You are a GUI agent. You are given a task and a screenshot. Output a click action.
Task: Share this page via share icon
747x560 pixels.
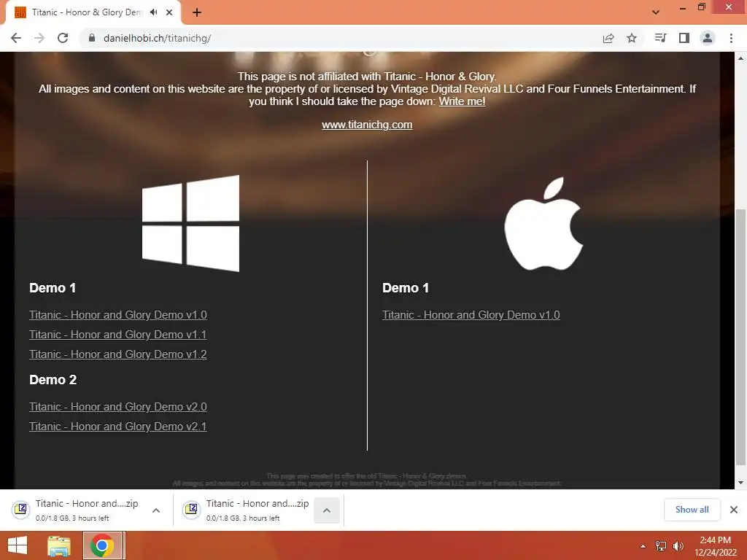[608, 38]
